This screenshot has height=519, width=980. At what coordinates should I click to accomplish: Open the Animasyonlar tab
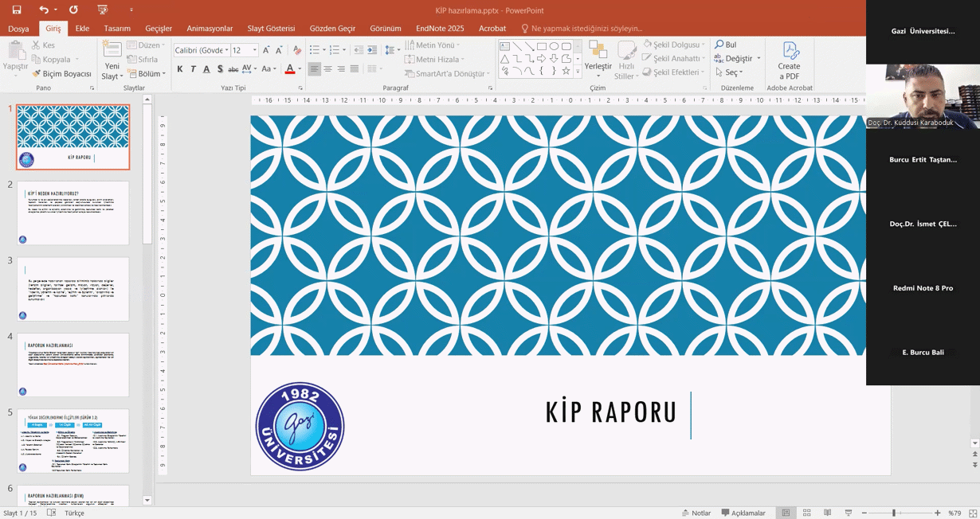[210, 29]
